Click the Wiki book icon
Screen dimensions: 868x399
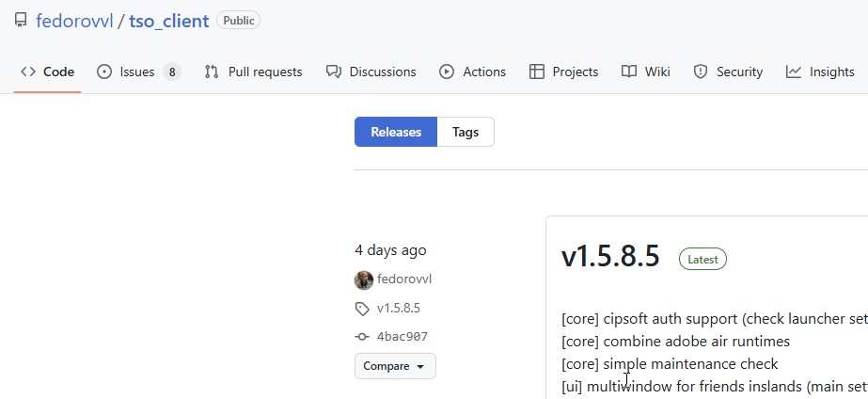629,72
